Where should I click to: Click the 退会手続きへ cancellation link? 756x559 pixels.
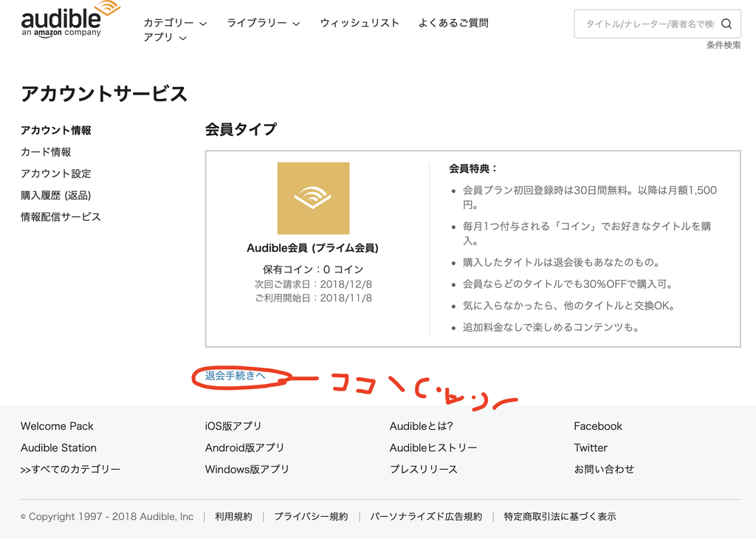[236, 375]
